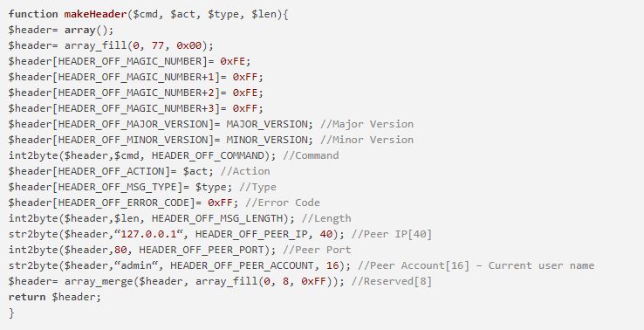This screenshot has width=644, height=330.
Task: Click the //Peer IP[40] comment
Action: 392,234
